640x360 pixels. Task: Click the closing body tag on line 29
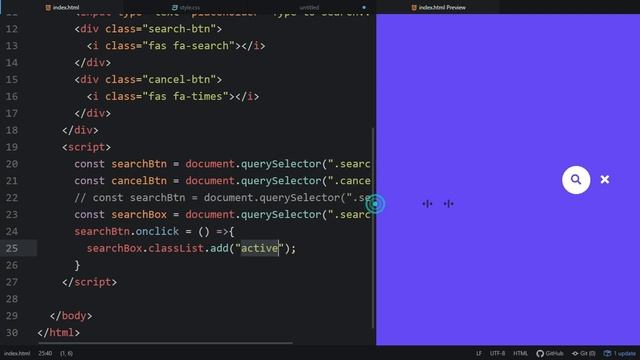coord(71,316)
